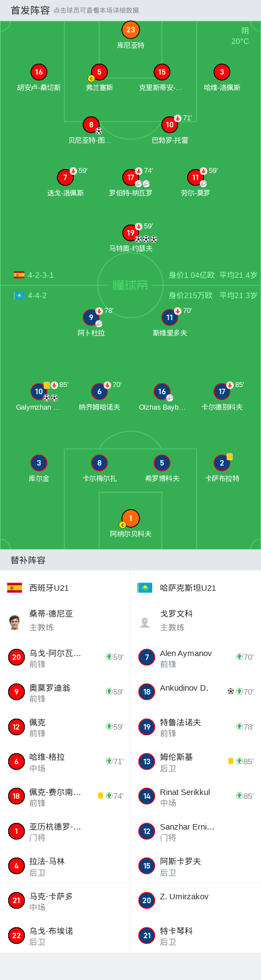The image size is (261, 980).
Task: Select substitute 18 Ankudinov D. entry
Action: (x=196, y=692)
